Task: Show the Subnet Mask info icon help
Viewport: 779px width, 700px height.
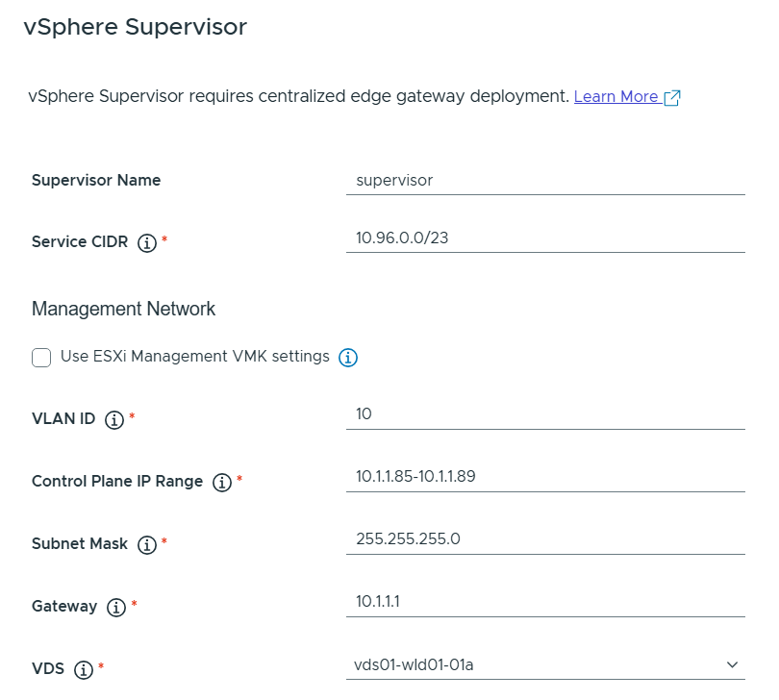Action: tap(147, 545)
